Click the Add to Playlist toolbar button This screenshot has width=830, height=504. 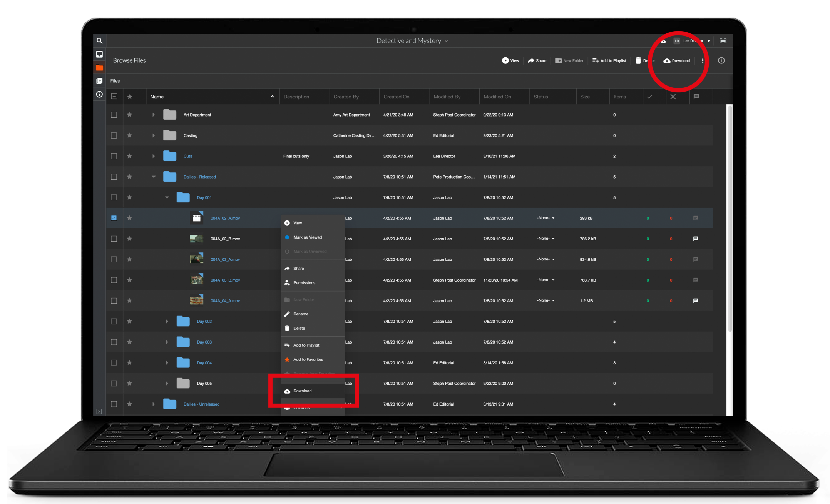coord(609,60)
